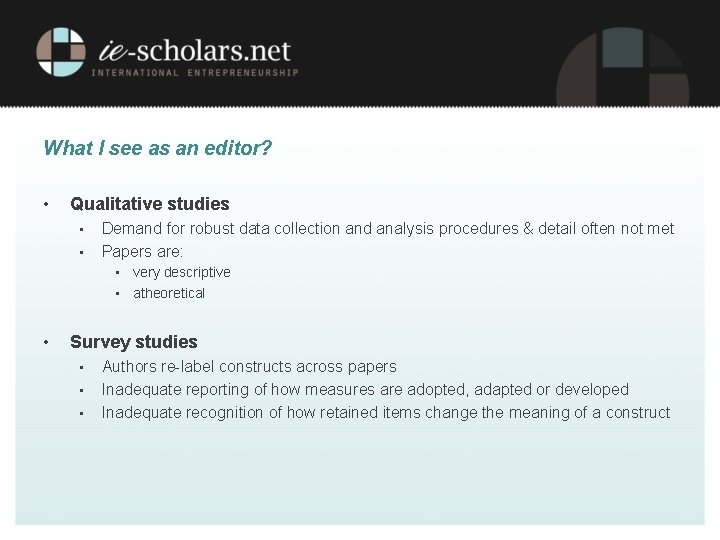Click the 'Inadequate reporting of how measures' line
Image resolution: width=720 pixels, height=540 pixels.
[365, 389]
